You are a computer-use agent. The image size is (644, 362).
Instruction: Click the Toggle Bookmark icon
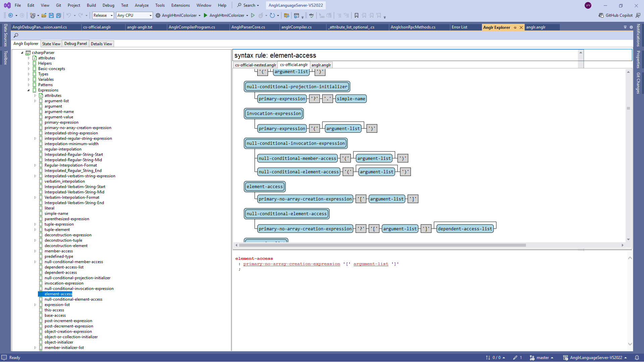tap(357, 15)
